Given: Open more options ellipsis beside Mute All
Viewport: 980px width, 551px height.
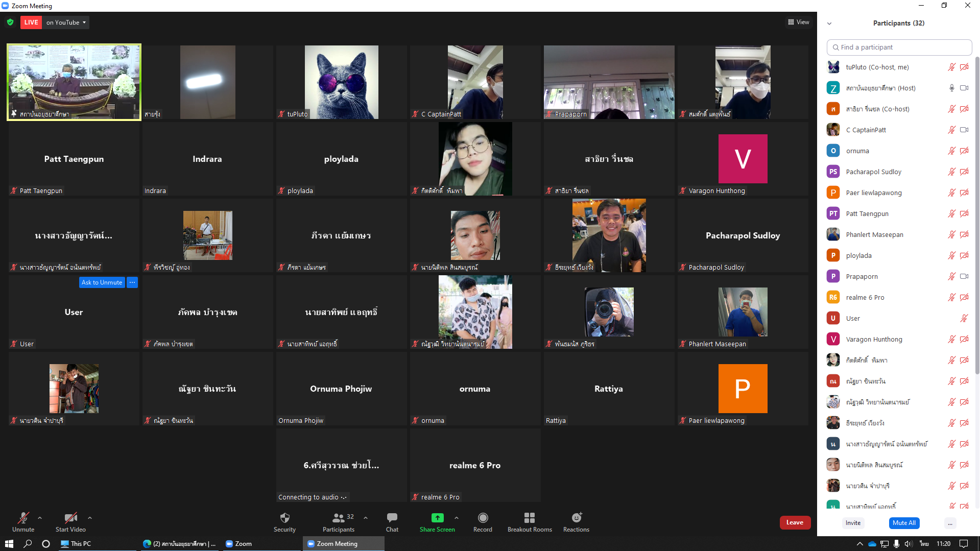Looking at the screenshot, I should (x=950, y=523).
